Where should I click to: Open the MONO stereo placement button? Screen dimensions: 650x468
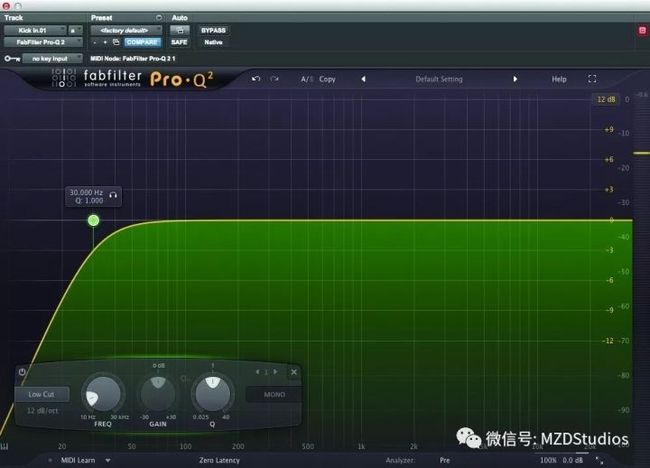point(274,395)
